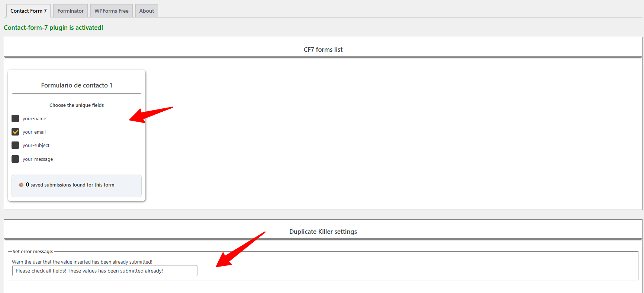Enable the your-name unique field checkbox

(x=15, y=118)
